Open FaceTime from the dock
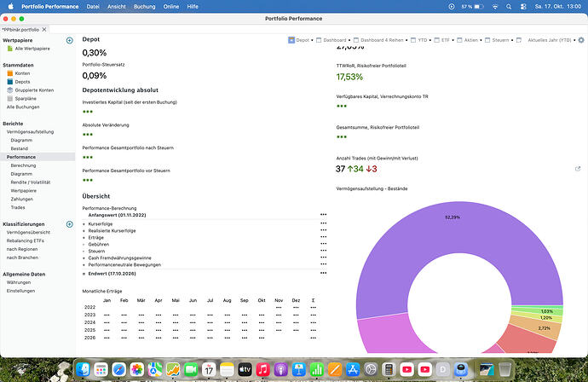The width and height of the screenshot is (588, 382). [191, 369]
